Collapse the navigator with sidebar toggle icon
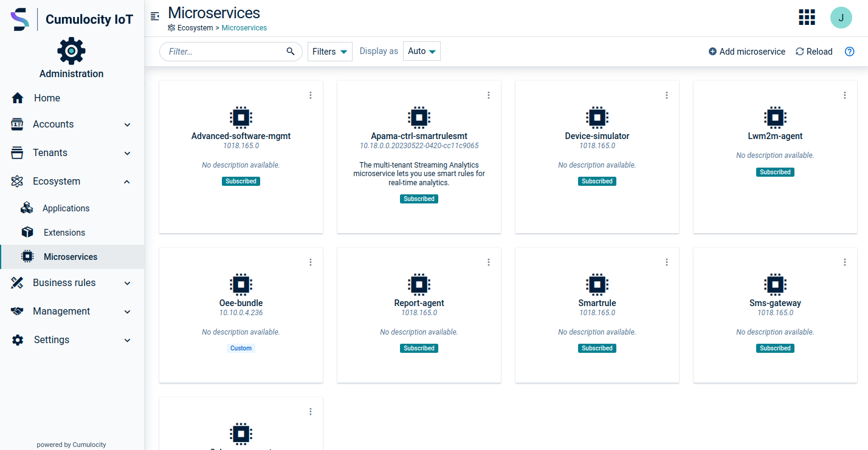This screenshot has width=868, height=450. pyautogui.click(x=155, y=16)
